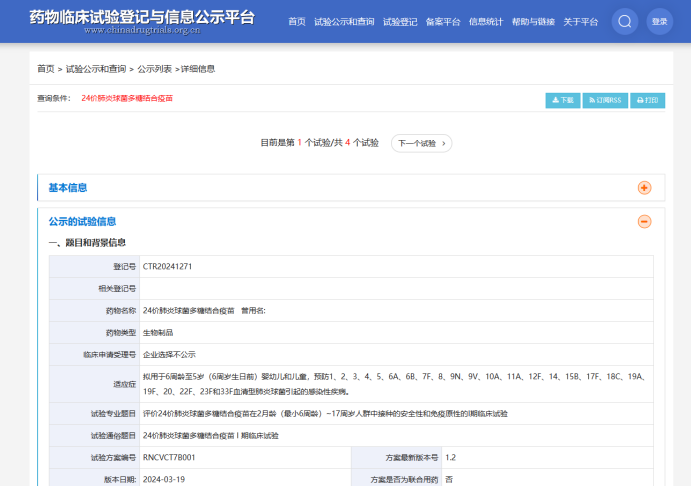Click the 登录 login button
Screen dimensions: 692x487
(659, 21)
